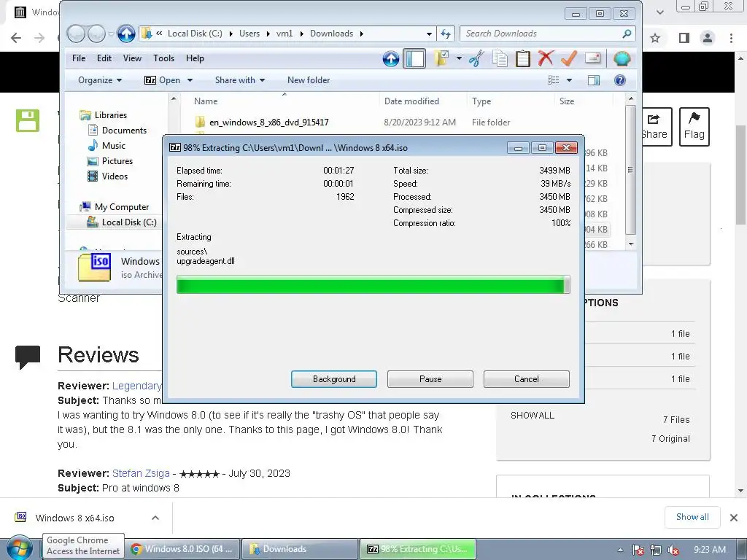Click the red X Delete icon
Viewport: 747px width, 560px height.
pyautogui.click(x=546, y=58)
